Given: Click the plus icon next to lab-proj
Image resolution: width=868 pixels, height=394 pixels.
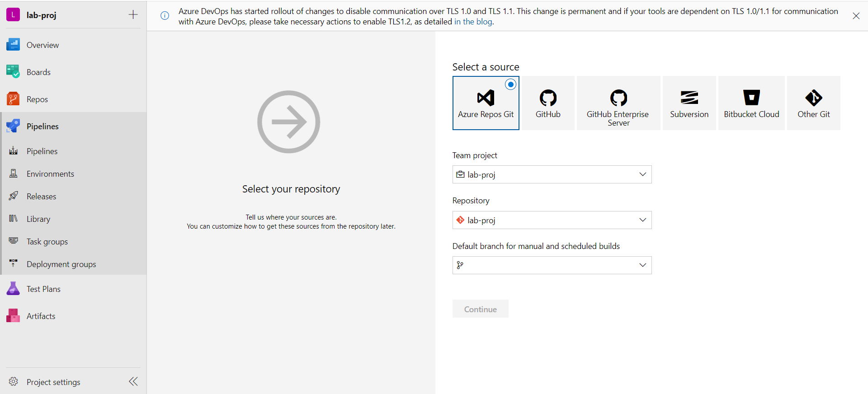Looking at the screenshot, I should pos(133,15).
